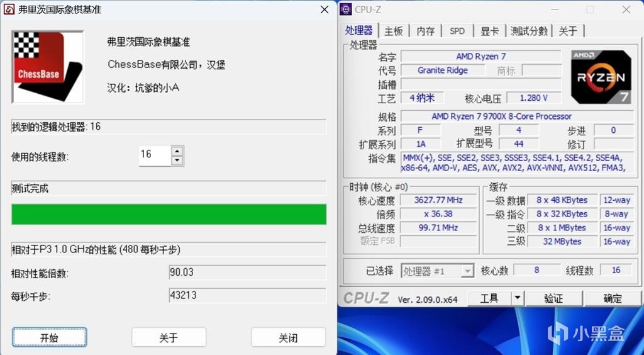Image resolution: width=644 pixels, height=355 pixels.
Task: Click the green benchmark progress bar
Action: pos(169,214)
